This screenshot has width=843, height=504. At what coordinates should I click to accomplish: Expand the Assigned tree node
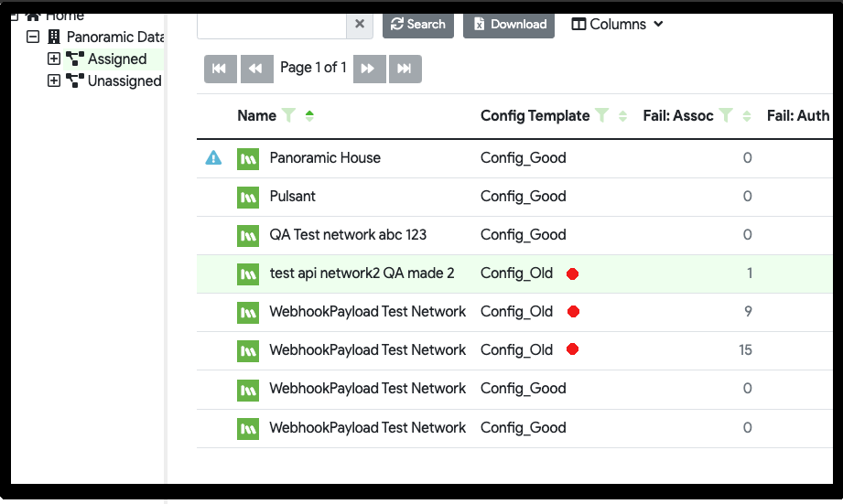point(54,59)
